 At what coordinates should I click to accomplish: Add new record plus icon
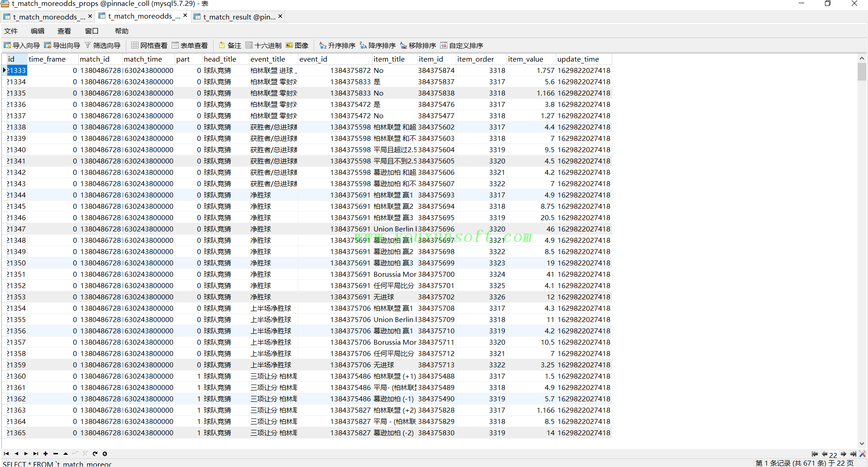pyautogui.click(x=46, y=453)
